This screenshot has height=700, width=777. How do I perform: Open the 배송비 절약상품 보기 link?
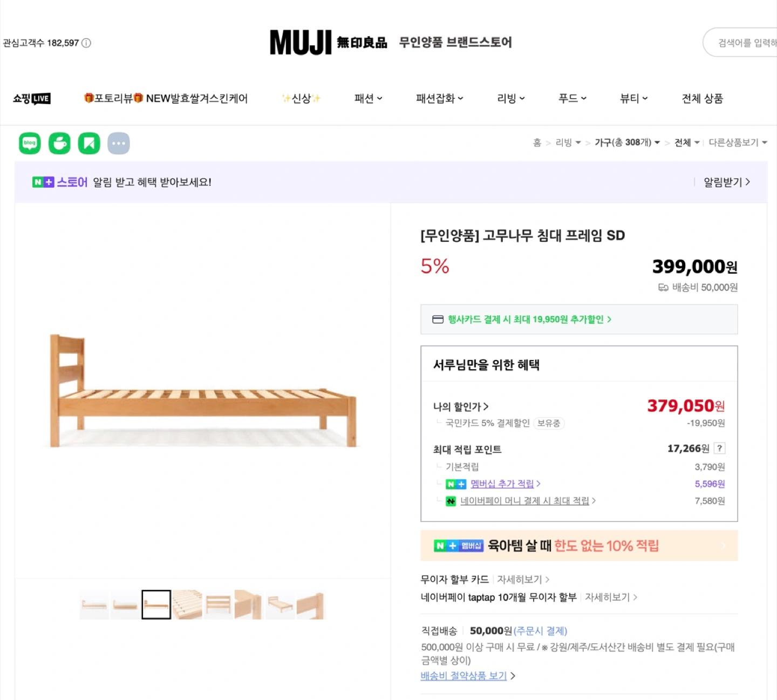(464, 676)
